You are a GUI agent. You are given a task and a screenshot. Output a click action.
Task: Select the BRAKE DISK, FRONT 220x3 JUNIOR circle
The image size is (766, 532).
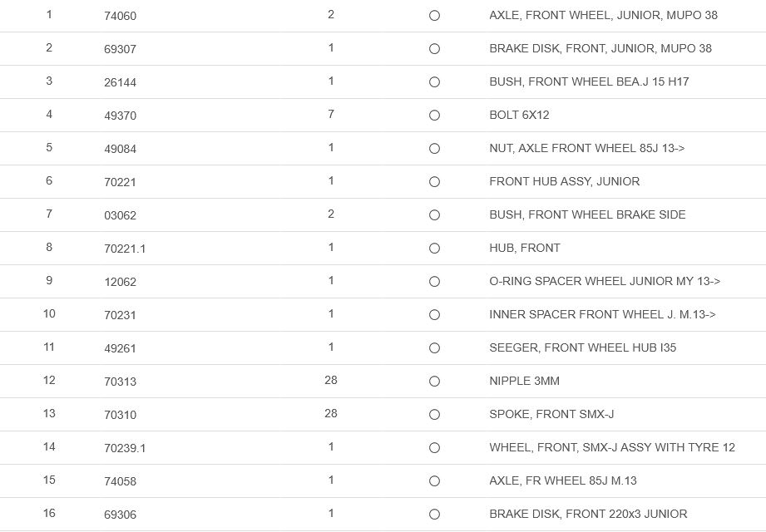[434, 515]
